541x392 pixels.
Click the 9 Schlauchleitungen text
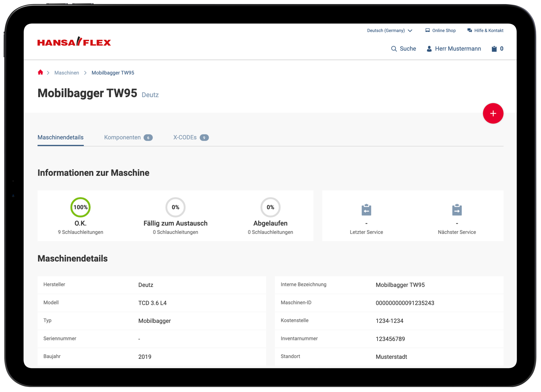pyautogui.click(x=80, y=232)
